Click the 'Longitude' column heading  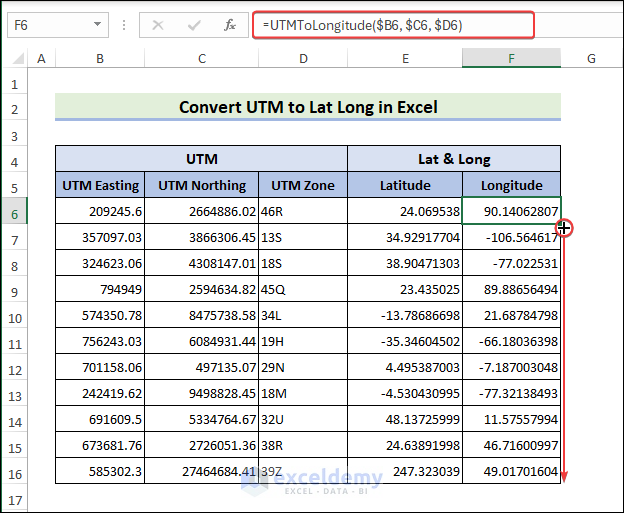pyautogui.click(x=511, y=185)
